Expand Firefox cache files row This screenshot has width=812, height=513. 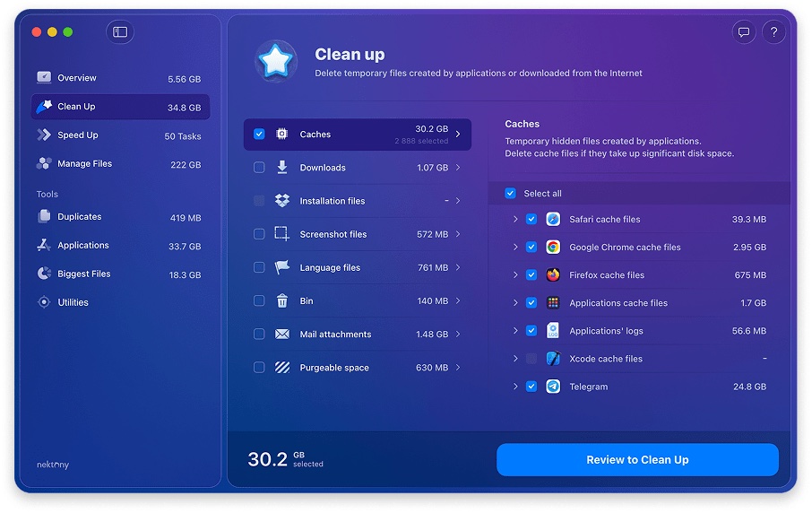pyautogui.click(x=515, y=274)
